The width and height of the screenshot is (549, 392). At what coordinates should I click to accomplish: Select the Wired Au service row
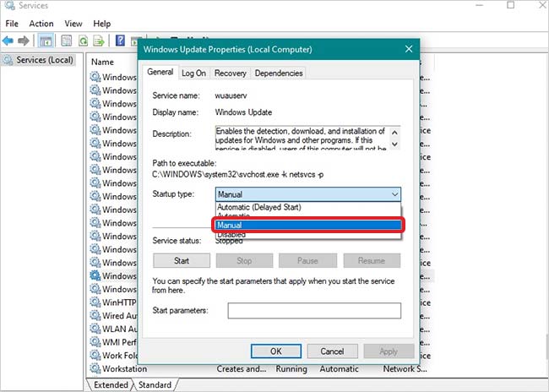click(x=113, y=315)
